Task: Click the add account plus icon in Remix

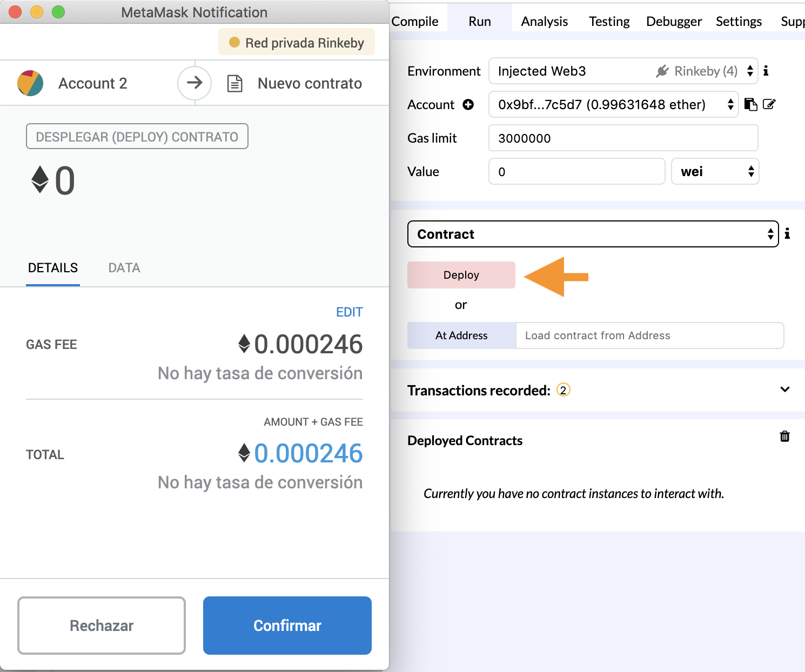Action: [468, 104]
